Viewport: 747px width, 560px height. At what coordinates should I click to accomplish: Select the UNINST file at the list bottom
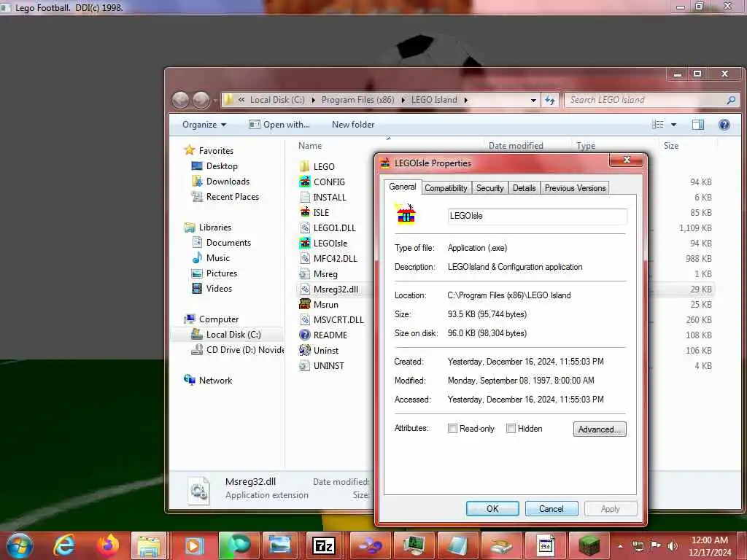coord(322,366)
